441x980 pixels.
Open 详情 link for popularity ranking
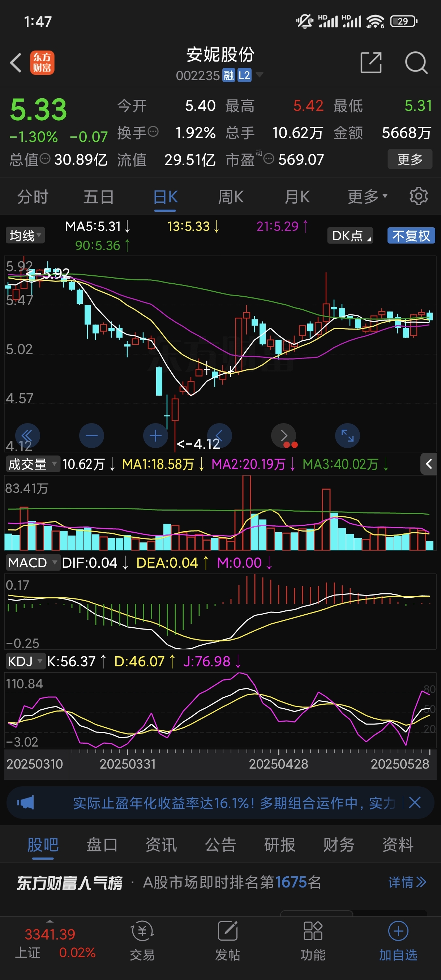[407, 881]
